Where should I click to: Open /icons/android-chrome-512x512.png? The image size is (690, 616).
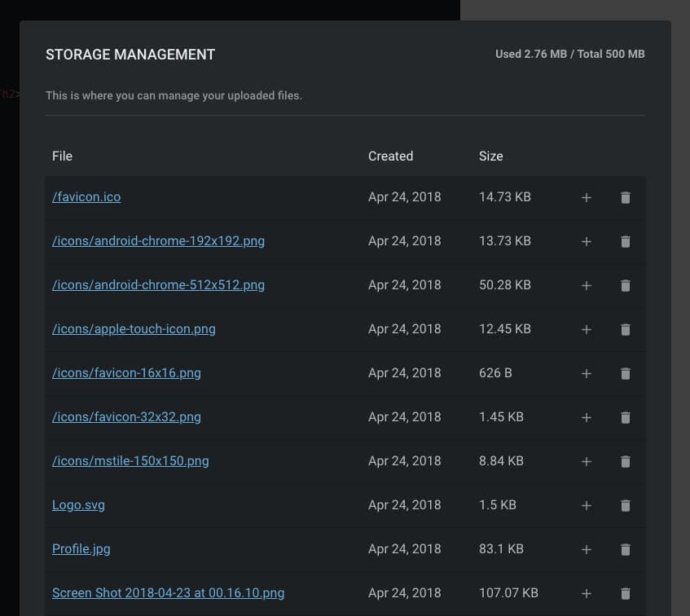[x=158, y=284]
